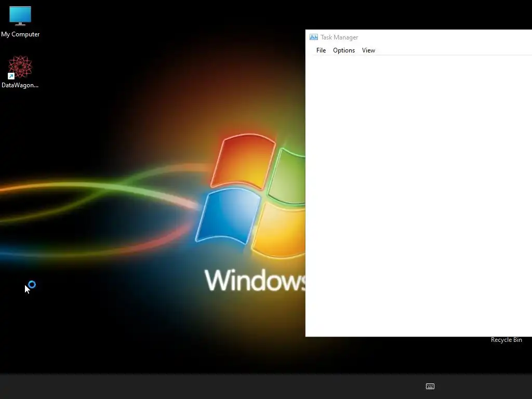Image resolution: width=532 pixels, height=399 pixels.
Task: Open the View menu in Task Manager
Action: click(x=368, y=50)
